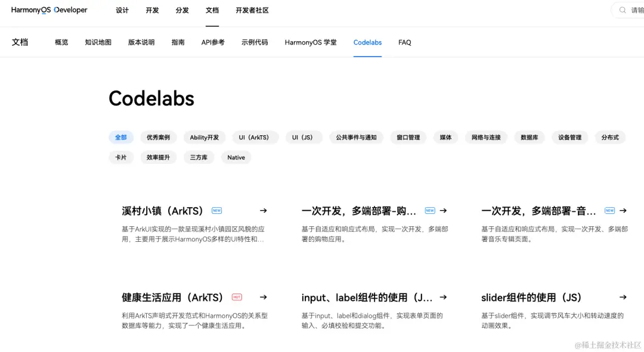644x352 pixels.
Task: Click the HarmonyOS Developer logo
Action: click(x=49, y=10)
